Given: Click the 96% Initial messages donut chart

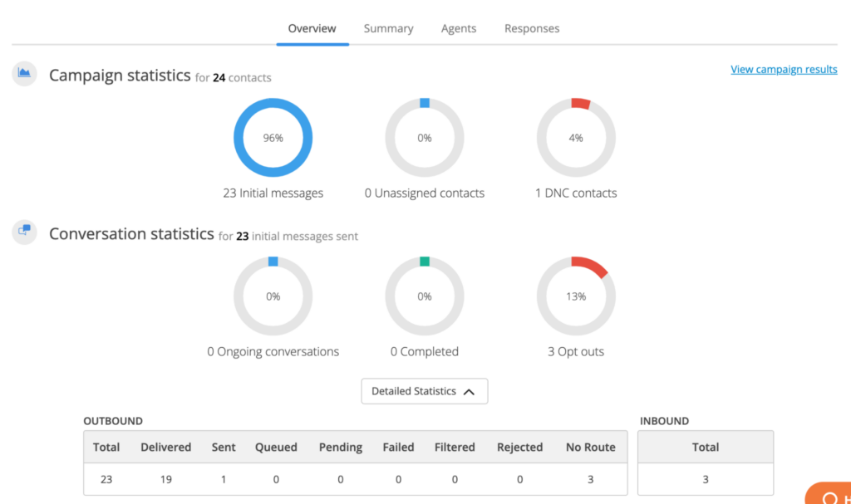Looking at the screenshot, I should point(273,138).
